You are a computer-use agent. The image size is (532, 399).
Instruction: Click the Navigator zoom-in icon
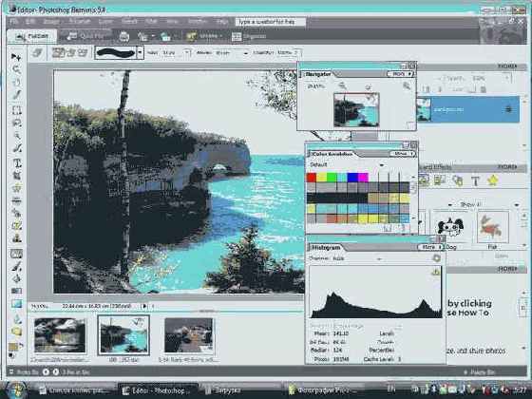tap(407, 86)
